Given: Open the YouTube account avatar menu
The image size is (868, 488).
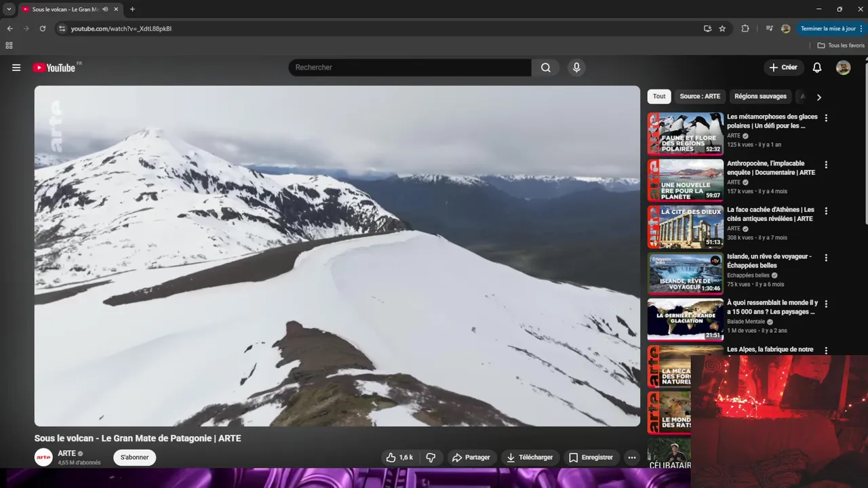Looking at the screenshot, I should click(x=843, y=68).
